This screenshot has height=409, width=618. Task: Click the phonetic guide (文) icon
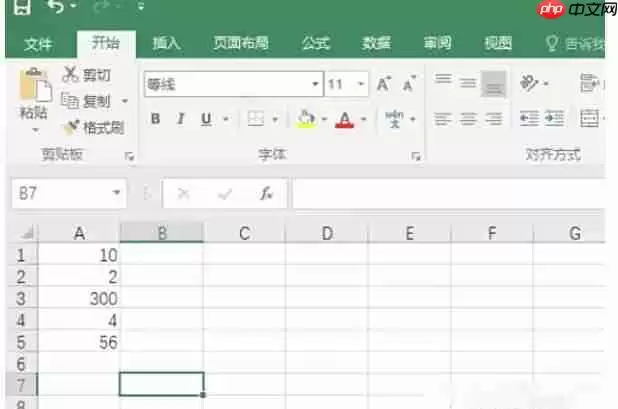pyautogui.click(x=395, y=119)
